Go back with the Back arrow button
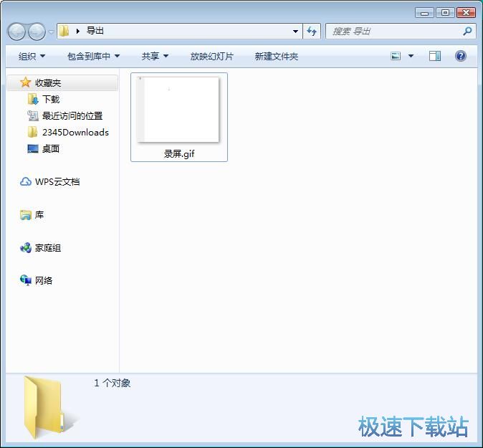Screen dimensions: 483x448 coord(16,32)
